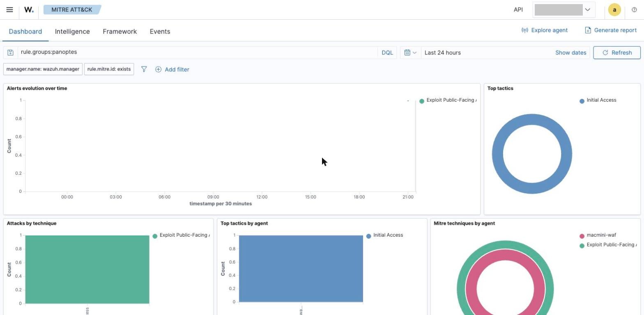644x315 pixels.
Task: Switch to the Dashboard tab
Action: [x=25, y=32]
